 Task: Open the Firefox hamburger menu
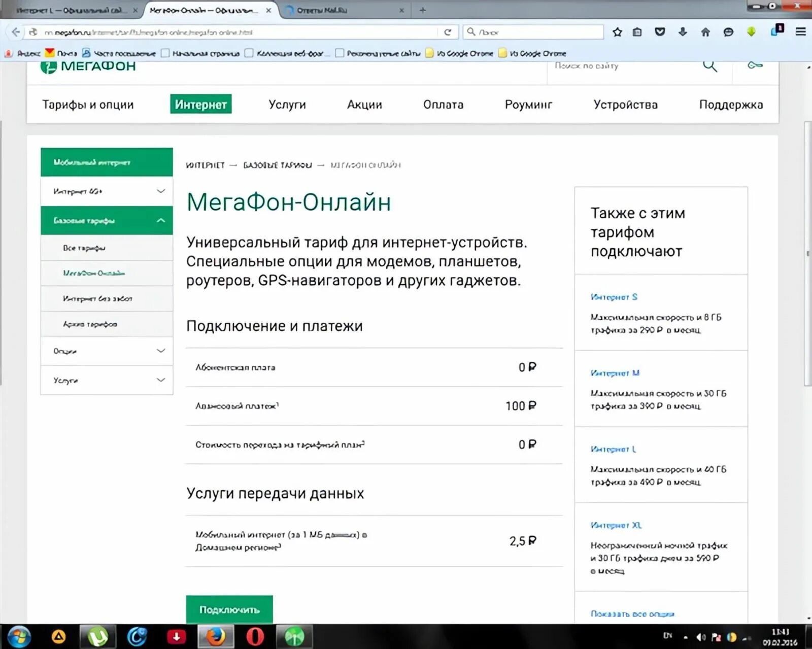point(801,32)
